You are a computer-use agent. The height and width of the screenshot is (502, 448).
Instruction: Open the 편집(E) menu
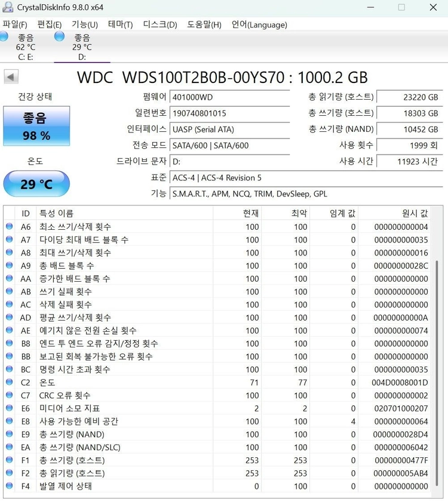[50, 24]
